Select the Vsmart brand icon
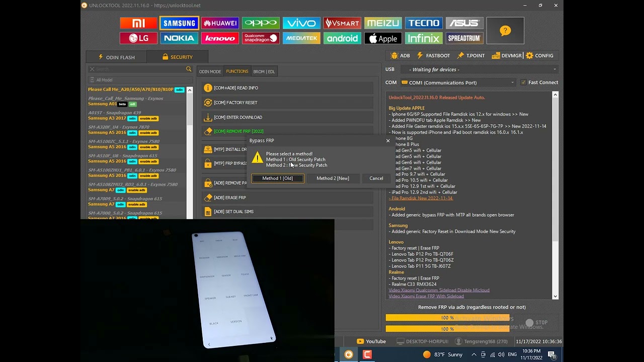644x362 pixels. (x=342, y=23)
